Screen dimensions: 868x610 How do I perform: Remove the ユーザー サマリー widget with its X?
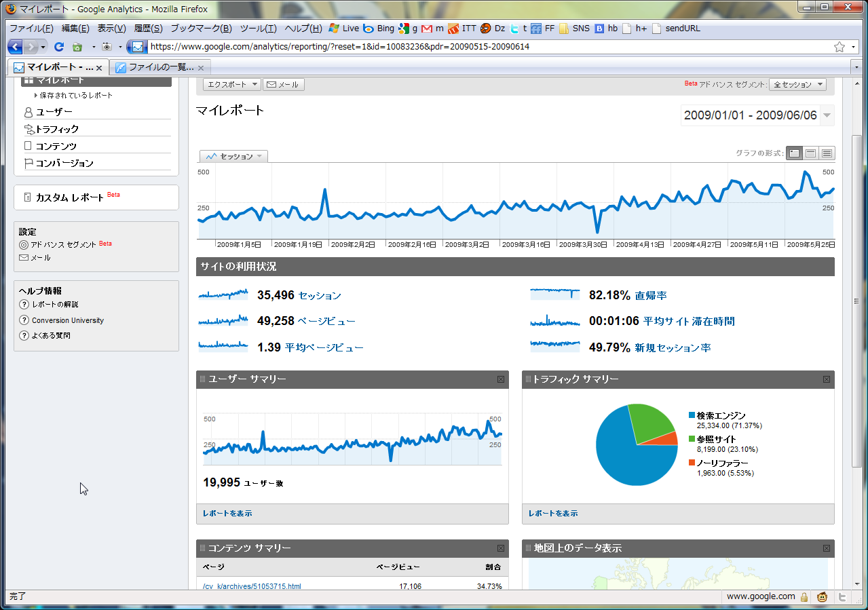[501, 379]
